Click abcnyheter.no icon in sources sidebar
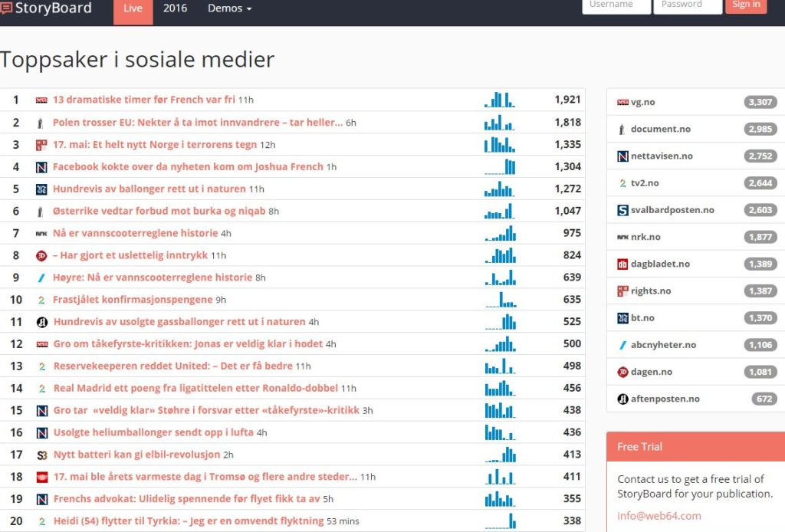 [622, 345]
